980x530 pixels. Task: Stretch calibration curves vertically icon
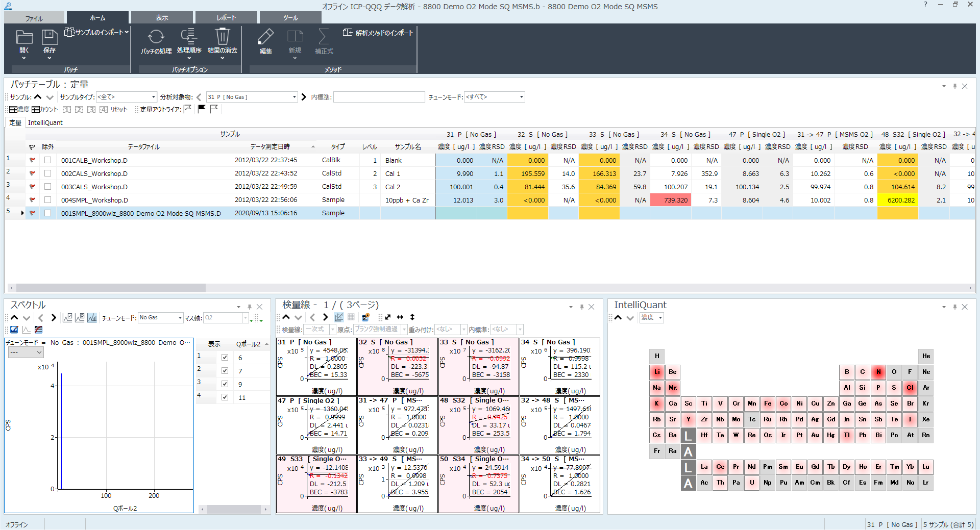point(412,317)
